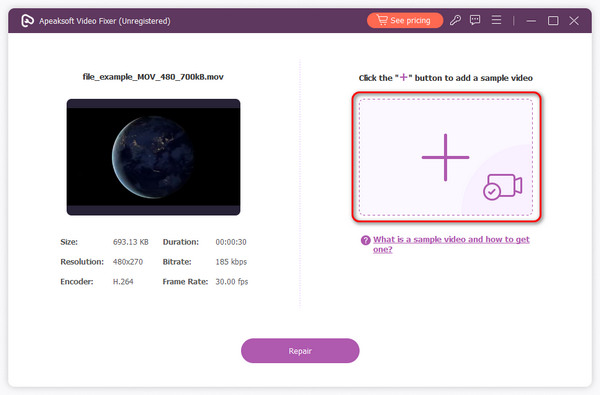Click the 00:00:30 duration value
Screen dimensions: 600x395
click(231, 242)
